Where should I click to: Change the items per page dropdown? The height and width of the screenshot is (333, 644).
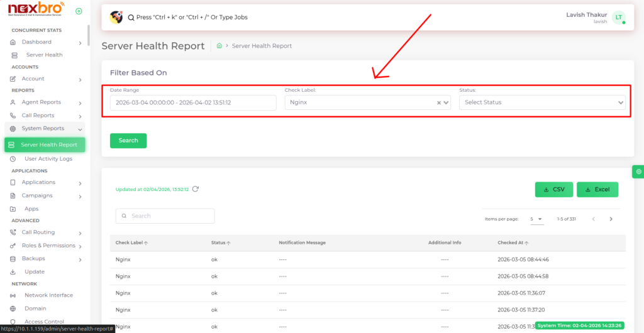(x=536, y=219)
